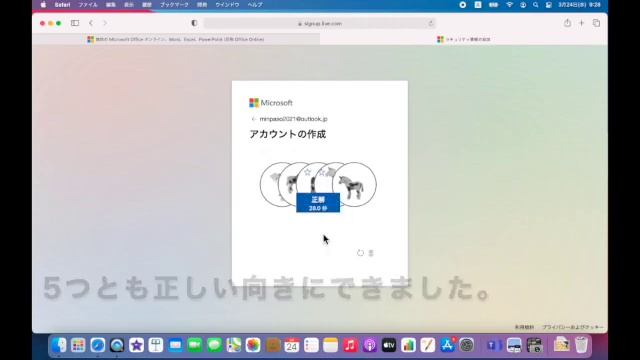Click the Microsoft logo
This screenshot has height=360, width=640.
[x=271, y=103]
